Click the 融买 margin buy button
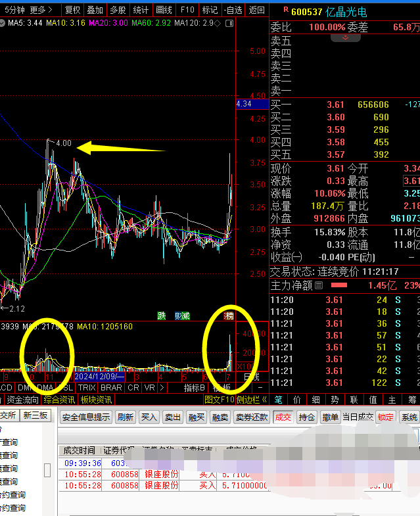The height and width of the screenshot is (516, 420). click(197, 417)
